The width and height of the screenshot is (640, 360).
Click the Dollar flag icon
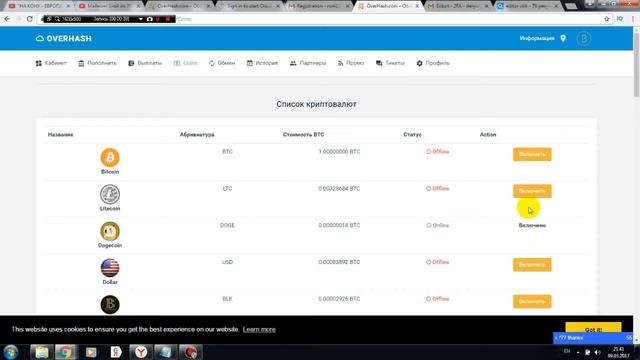tap(110, 268)
